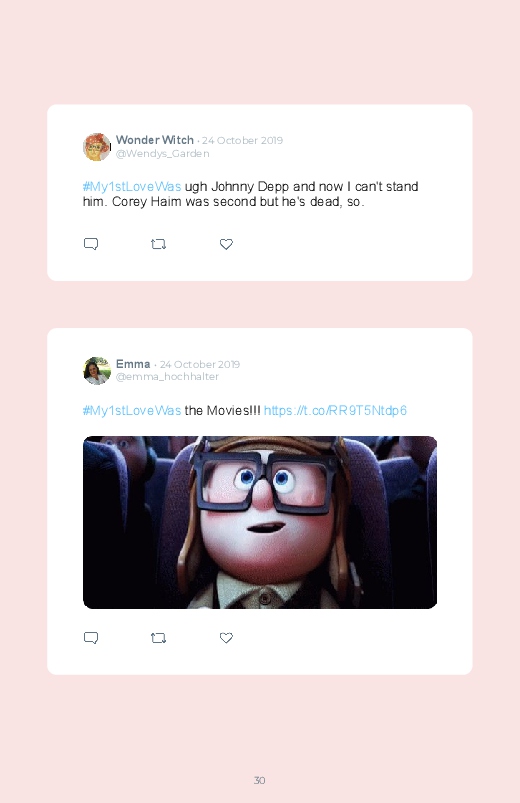
Task: Click the @emma_hochhalter handle
Action: pyautogui.click(x=167, y=376)
